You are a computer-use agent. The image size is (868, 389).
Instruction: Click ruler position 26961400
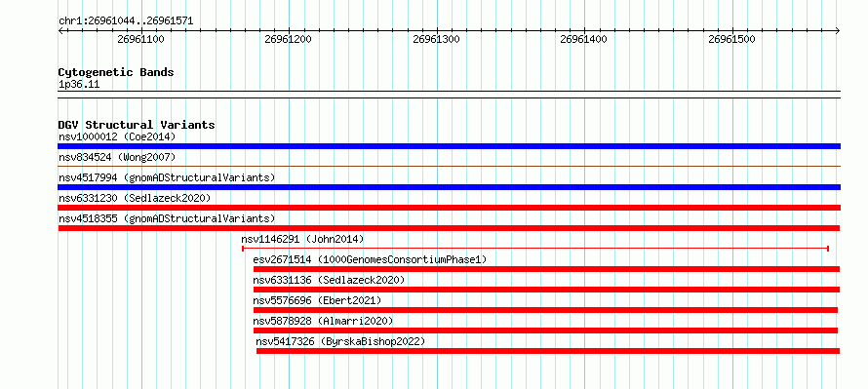coord(583,39)
